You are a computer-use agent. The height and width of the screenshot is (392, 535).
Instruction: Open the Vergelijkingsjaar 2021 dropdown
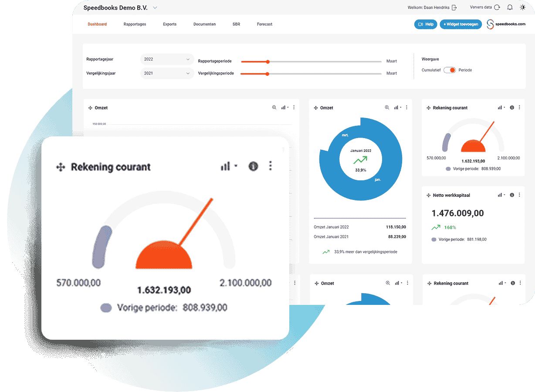(x=167, y=74)
